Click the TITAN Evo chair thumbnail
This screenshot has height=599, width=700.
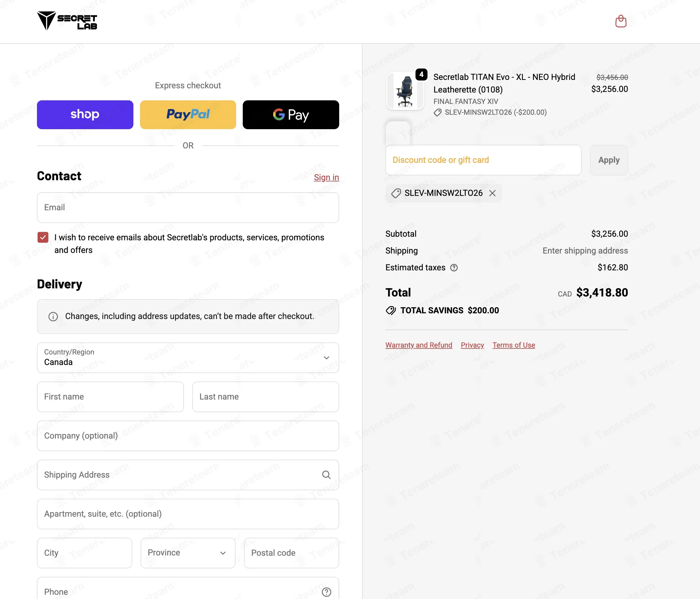(405, 91)
